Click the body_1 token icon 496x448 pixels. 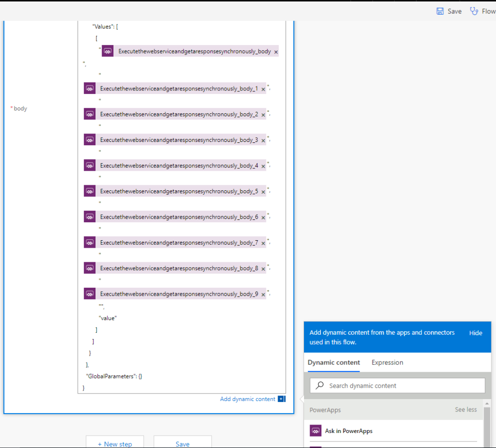point(89,87)
